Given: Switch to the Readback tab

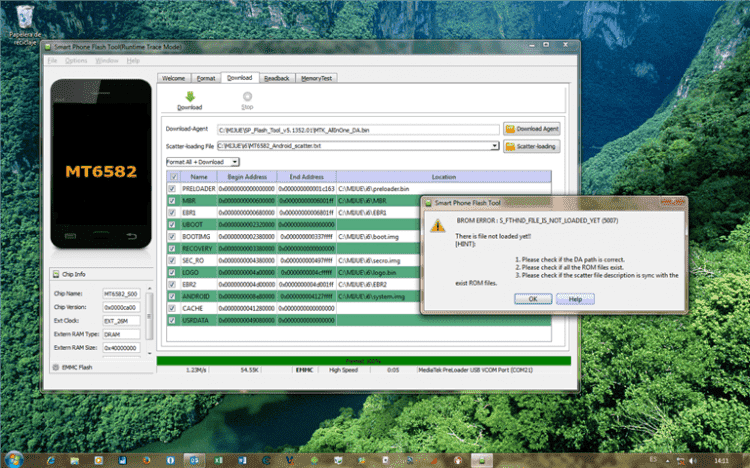Looking at the screenshot, I should (276, 78).
